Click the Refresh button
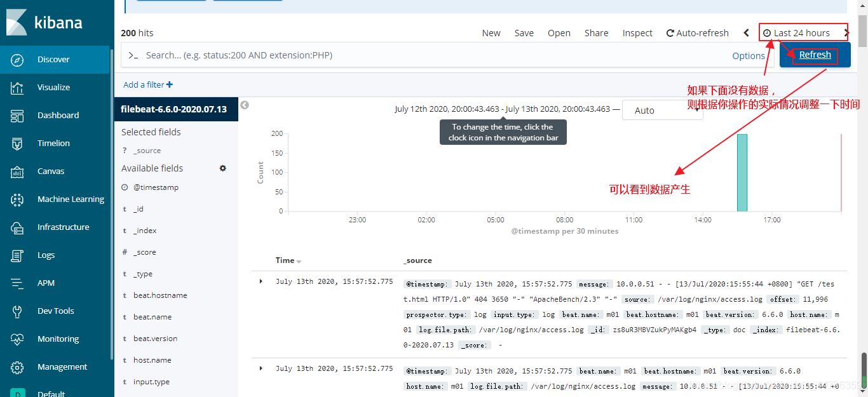Image resolution: width=868 pixels, height=397 pixels. [815, 55]
